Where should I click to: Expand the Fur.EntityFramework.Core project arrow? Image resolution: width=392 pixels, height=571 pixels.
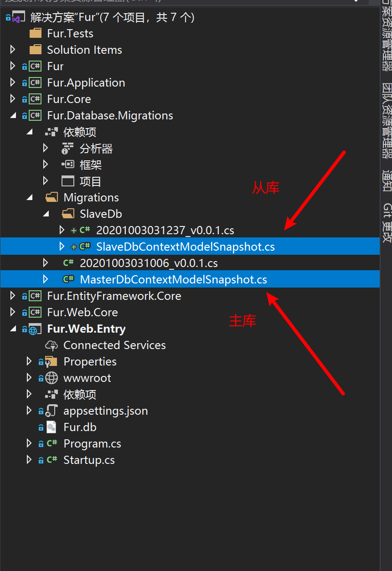tap(12, 296)
